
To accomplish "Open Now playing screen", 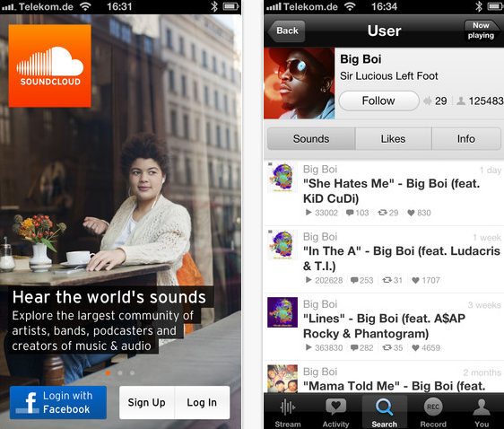I will [482, 31].
